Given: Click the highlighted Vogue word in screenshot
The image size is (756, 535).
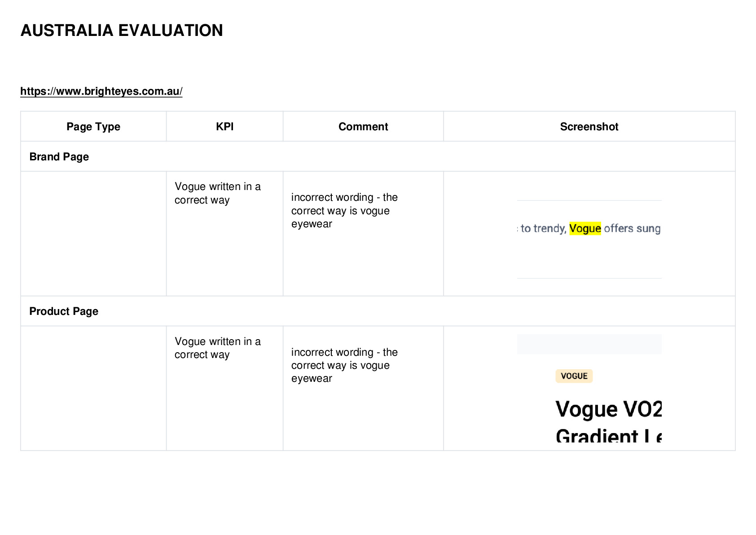Looking at the screenshot, I should (585, 229).
